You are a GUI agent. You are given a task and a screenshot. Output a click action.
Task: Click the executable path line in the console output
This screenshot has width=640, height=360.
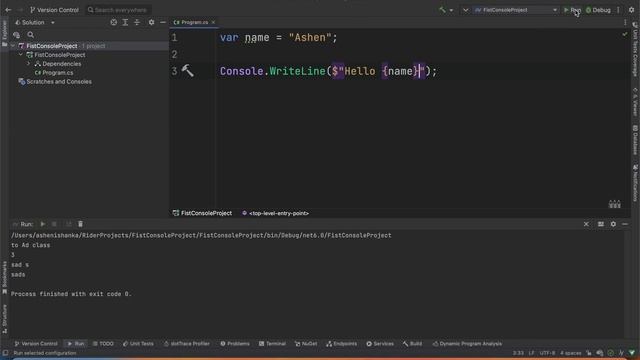click(201, 236)
